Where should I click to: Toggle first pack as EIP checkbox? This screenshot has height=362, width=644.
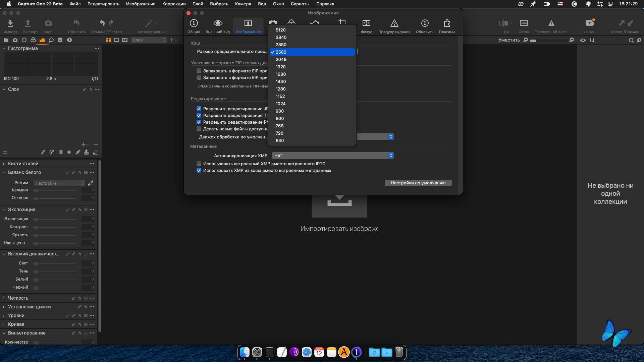(x=199, y=71)
